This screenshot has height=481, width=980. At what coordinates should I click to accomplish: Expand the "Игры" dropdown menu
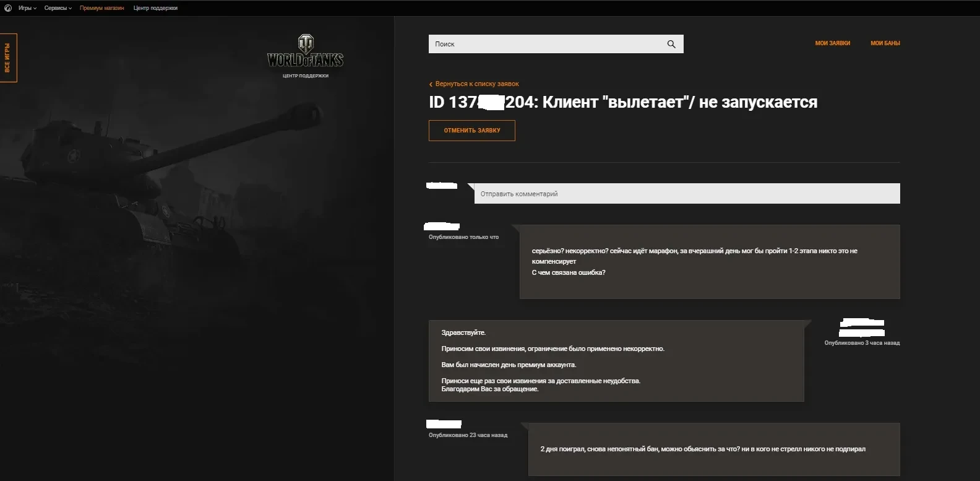27,8
